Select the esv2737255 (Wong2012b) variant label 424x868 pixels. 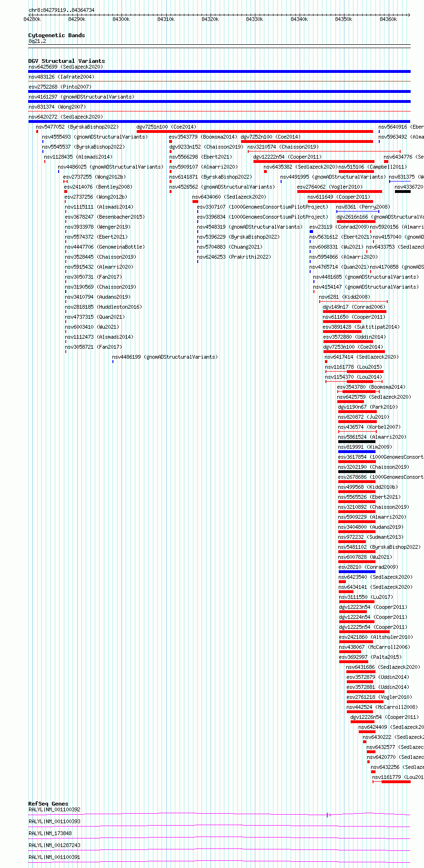tap(94, 177)
